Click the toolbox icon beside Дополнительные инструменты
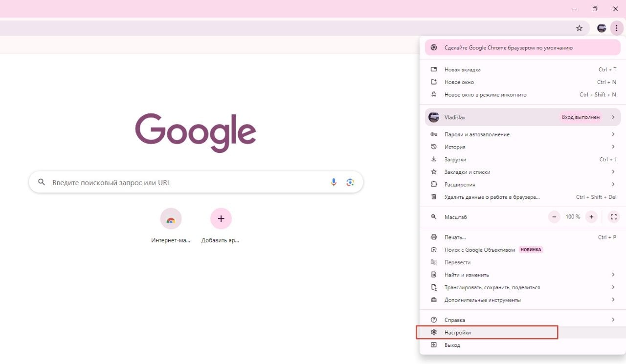The image size is (626, 364). [x=433, y=300]
